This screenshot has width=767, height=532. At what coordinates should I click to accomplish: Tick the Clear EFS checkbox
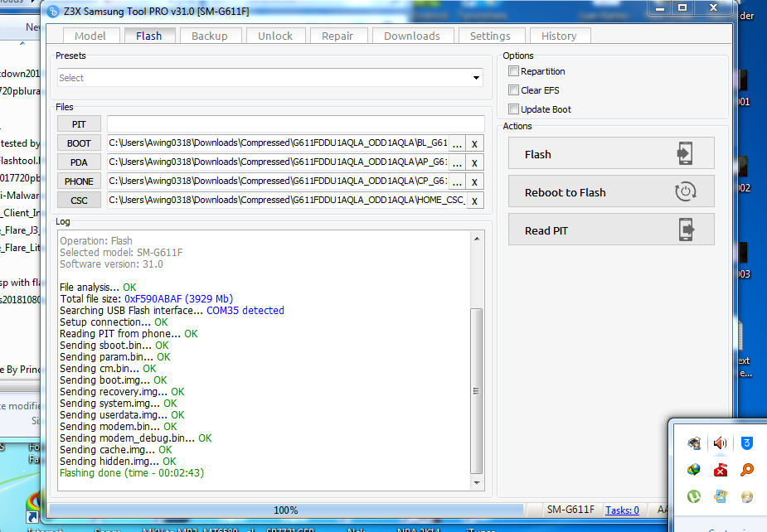pos(513,90)
